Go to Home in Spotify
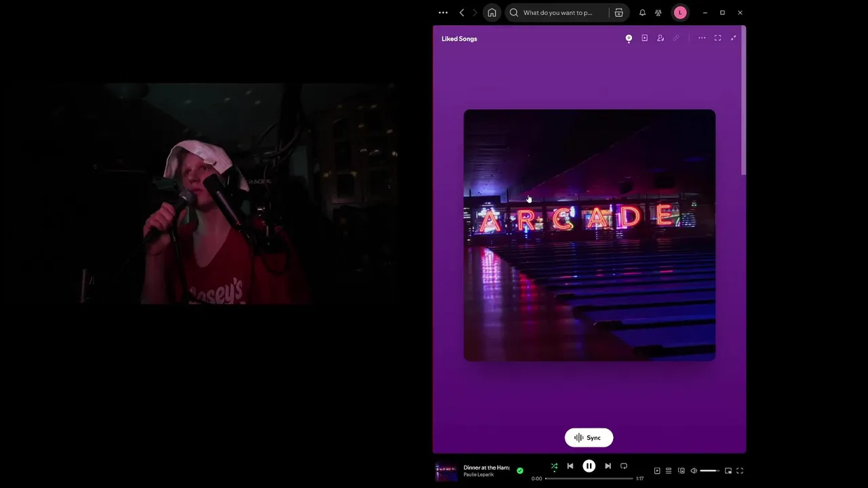 [x=492, y=12]
